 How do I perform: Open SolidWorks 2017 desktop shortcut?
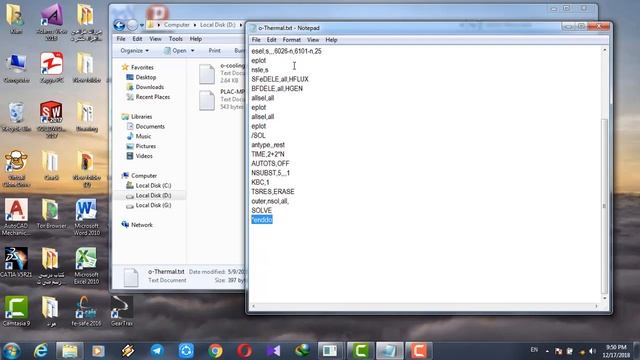(51, 119)
